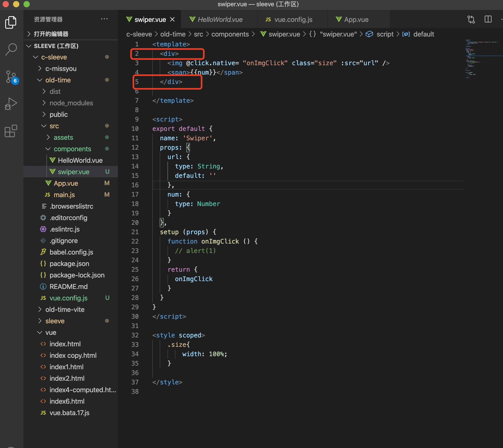Open the Explorer more actions ellipsis menu
Viewport: 503px width, 448px height.
[x=104, y=19]
